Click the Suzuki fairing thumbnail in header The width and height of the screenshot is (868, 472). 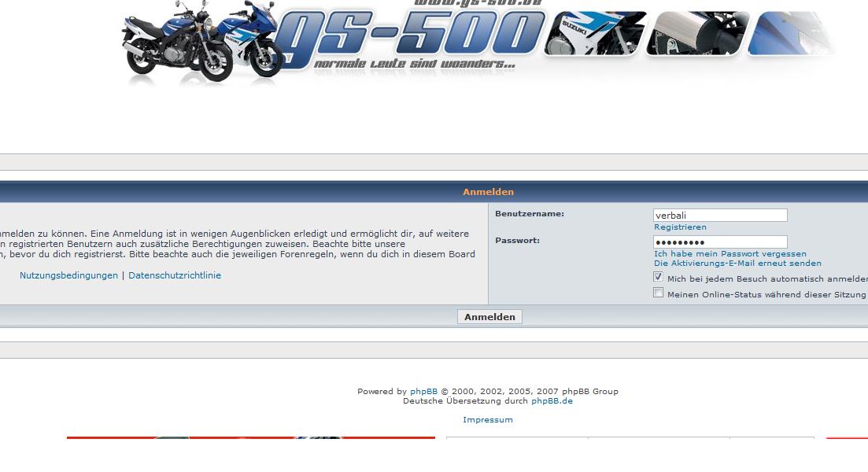(595, 33)
